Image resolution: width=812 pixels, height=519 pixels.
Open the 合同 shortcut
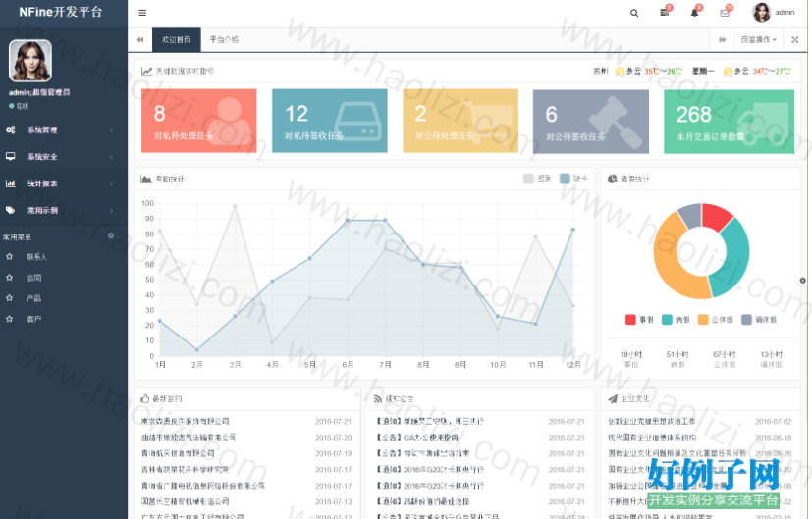[x=34, y=278]
